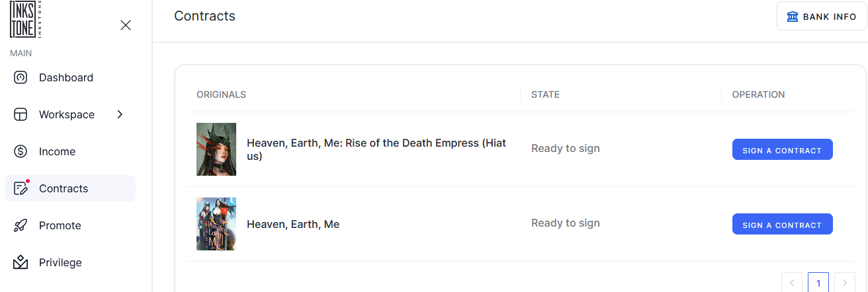868x292 pixels.
Task: Open the Dashboard menu item
Action: pyautogui.click(x=65, y=77)
